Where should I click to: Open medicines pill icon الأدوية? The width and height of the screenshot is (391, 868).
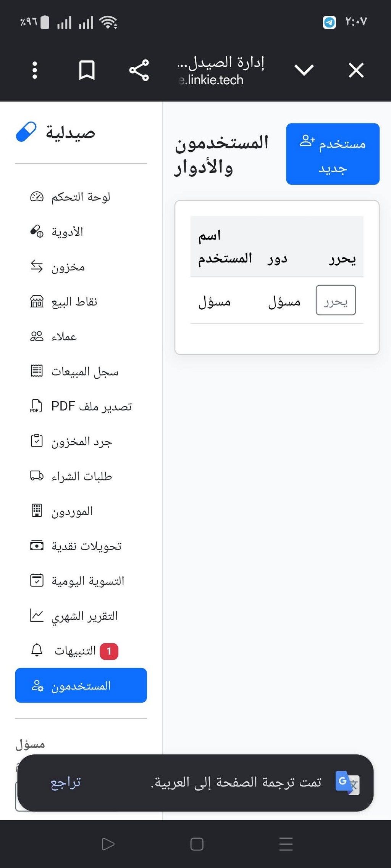pos(37,231)
